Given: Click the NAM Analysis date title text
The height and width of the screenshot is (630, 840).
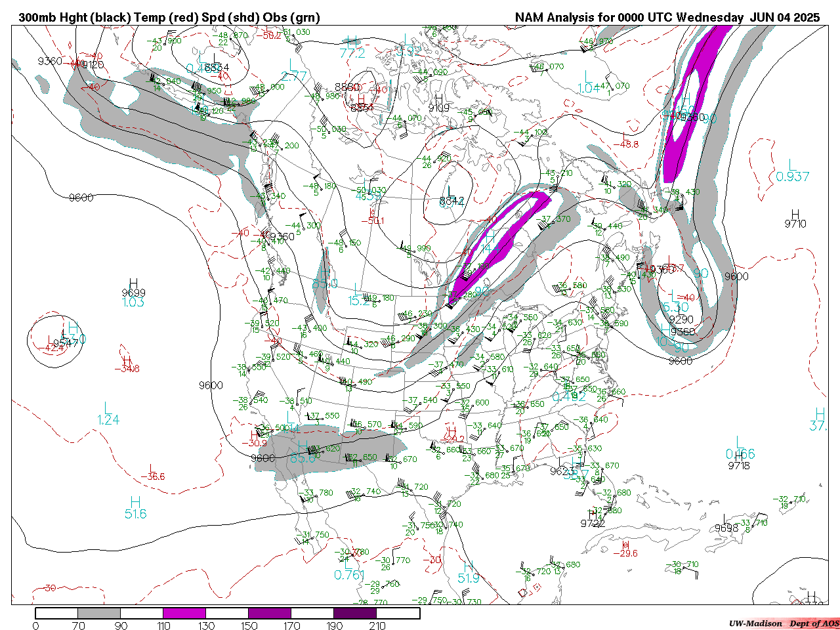Looking at the screenshot, I should click(x=667, y=18).
